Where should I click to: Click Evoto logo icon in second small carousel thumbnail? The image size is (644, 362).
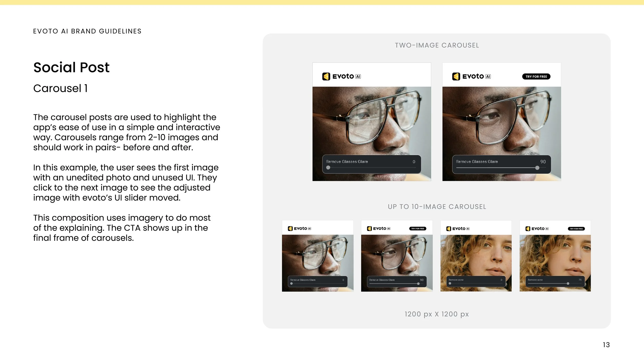369,229
